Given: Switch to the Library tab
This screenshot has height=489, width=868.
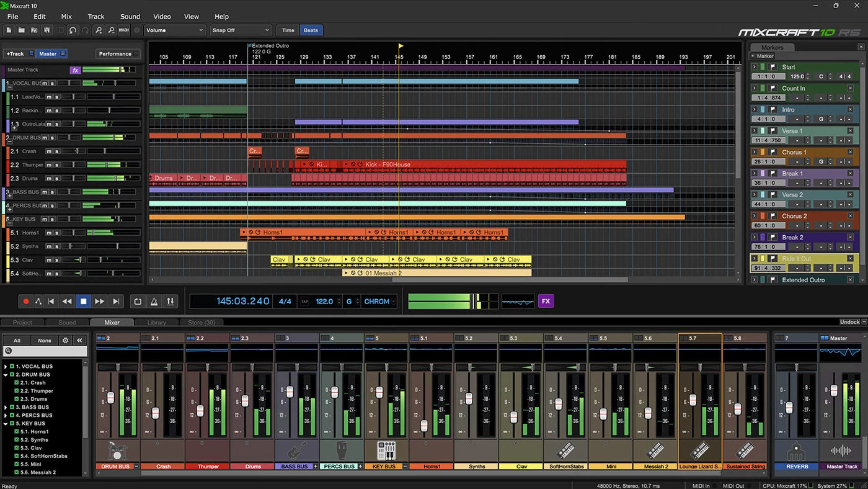Looking at the screenshot, I should coord(156,322).
